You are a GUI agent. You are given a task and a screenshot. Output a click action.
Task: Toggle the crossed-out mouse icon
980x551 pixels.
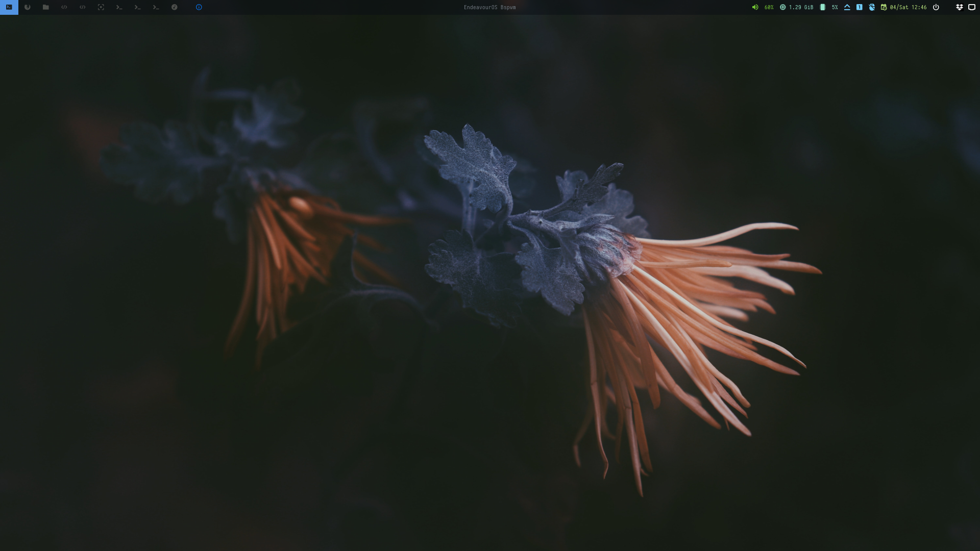click(872, 7)
